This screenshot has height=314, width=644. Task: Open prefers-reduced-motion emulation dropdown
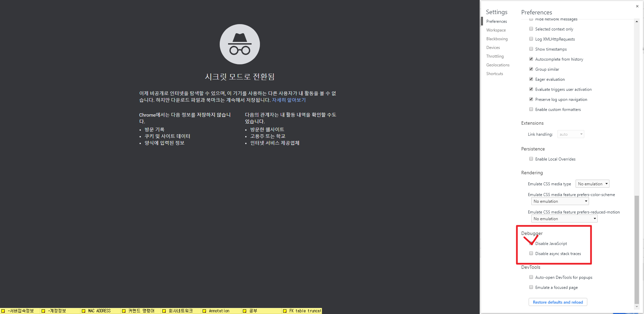coord(564,218)
